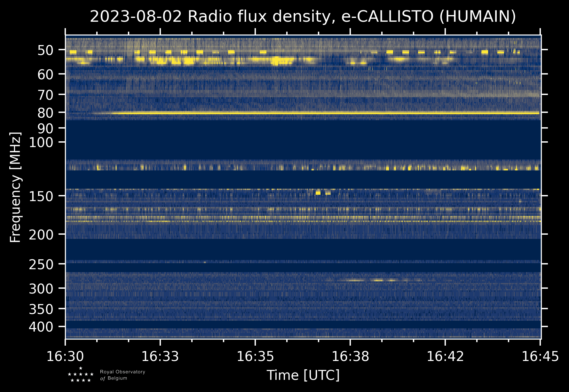The height and width of the screenshot is (392, 569).
Task: Select the 80 MHz frequency tick label
Action: pyautogui.click(x=47, y=113)
